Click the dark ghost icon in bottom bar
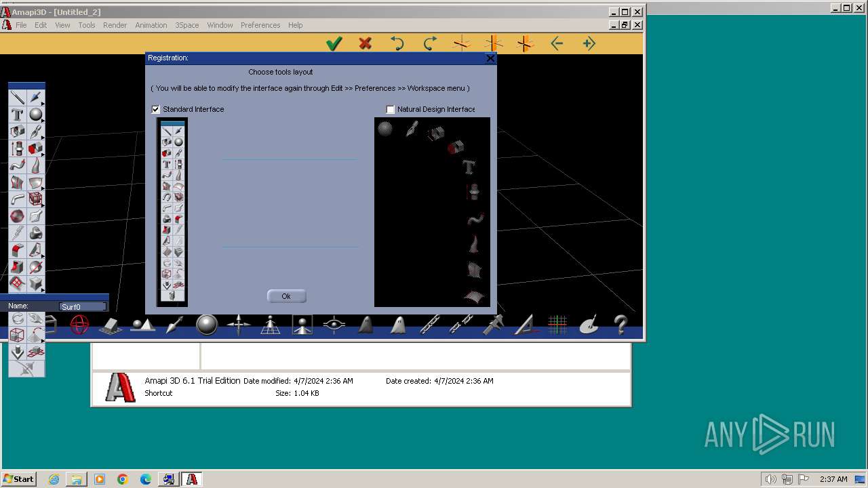This screenshot has width=868, height=488. coord(366,325)
